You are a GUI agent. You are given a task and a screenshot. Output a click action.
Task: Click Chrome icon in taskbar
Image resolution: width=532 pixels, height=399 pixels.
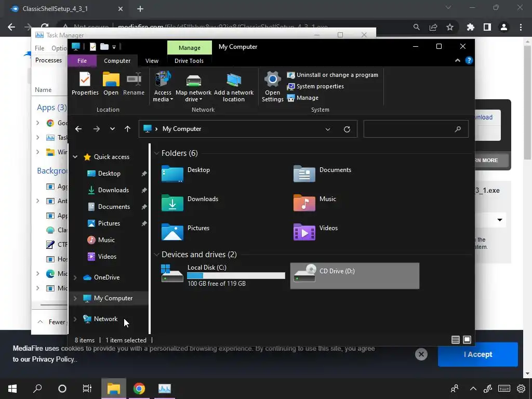(139, 389)
